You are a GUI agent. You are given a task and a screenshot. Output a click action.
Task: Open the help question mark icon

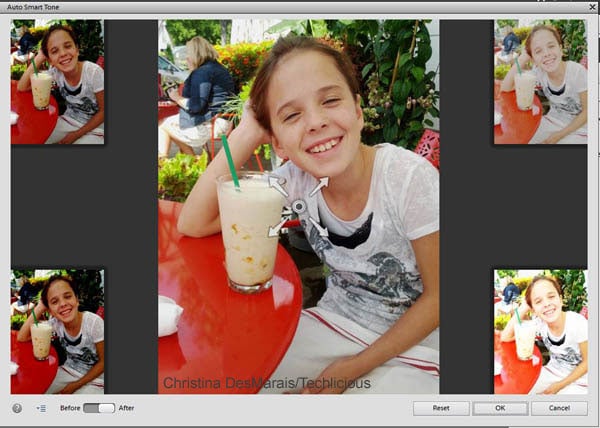[17, 408]
